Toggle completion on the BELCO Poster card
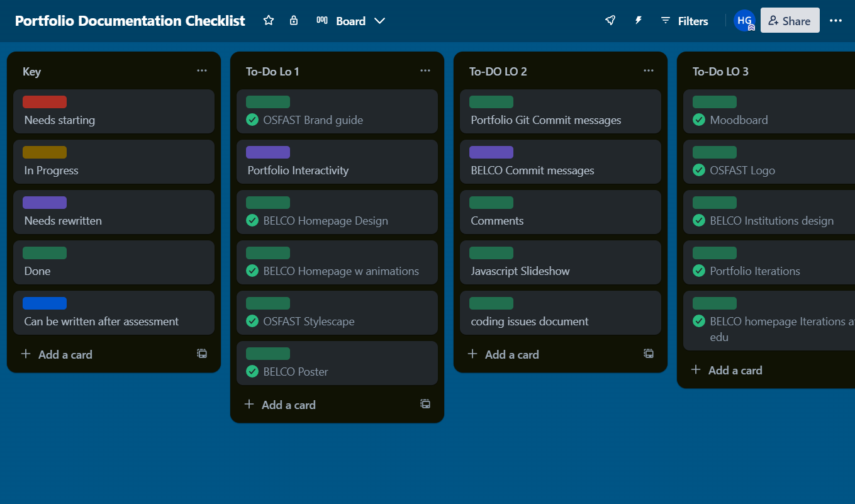The image size is (855, 504). (252, 371)
